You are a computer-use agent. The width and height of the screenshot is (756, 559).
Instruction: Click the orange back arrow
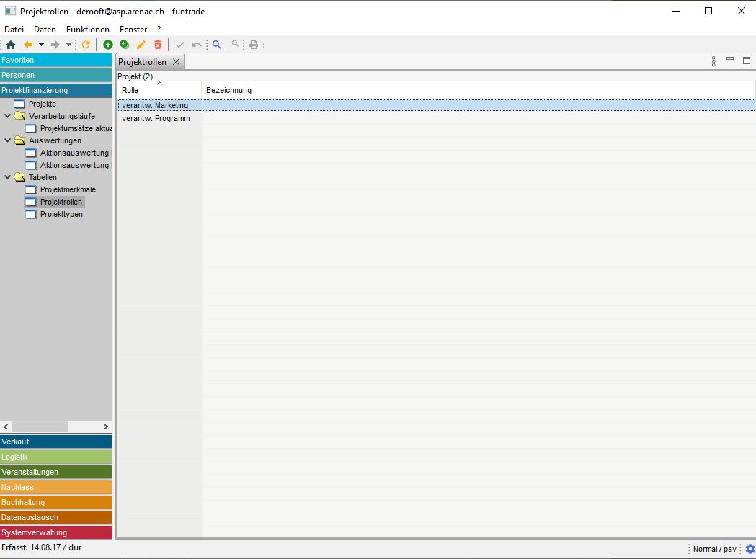pyautogui.click(x=28, y=45)
